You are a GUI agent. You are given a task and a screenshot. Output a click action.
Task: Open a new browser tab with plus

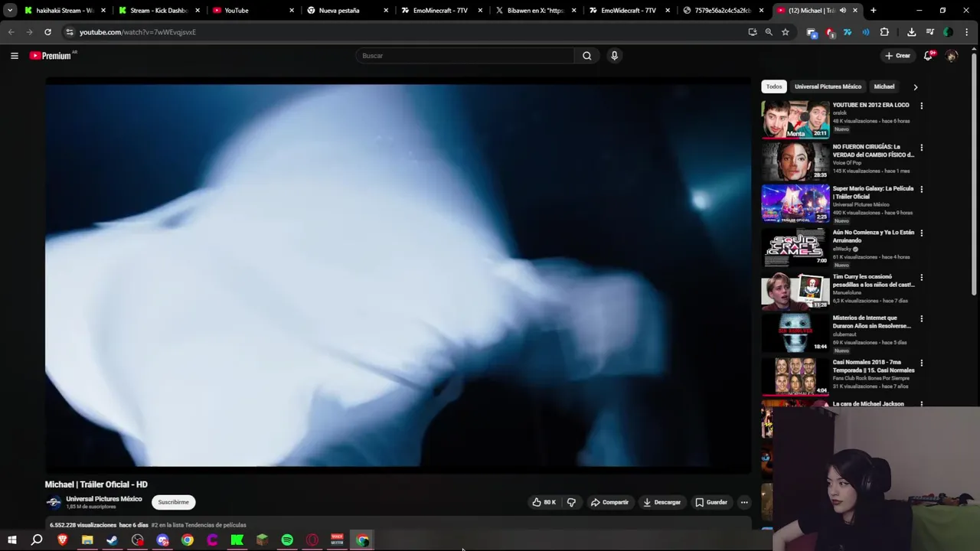[873, 11]
